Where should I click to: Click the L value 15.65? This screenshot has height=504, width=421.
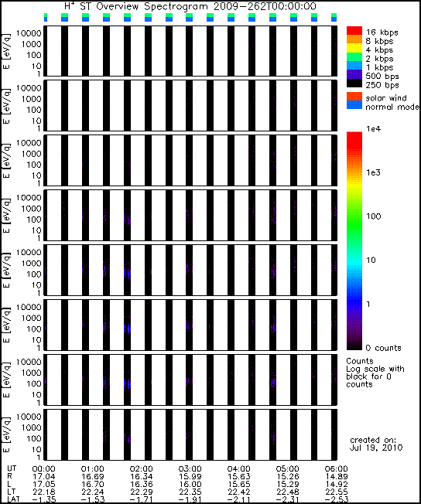click(x=238, y=485)
